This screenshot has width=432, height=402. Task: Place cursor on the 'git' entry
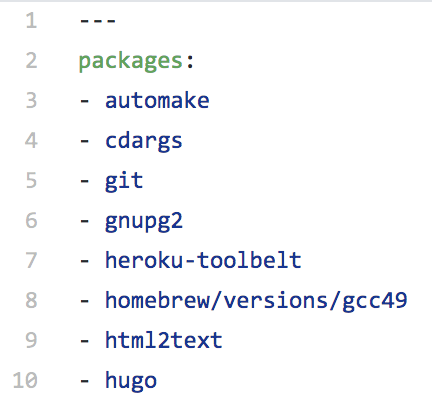[x=124, y=182]
